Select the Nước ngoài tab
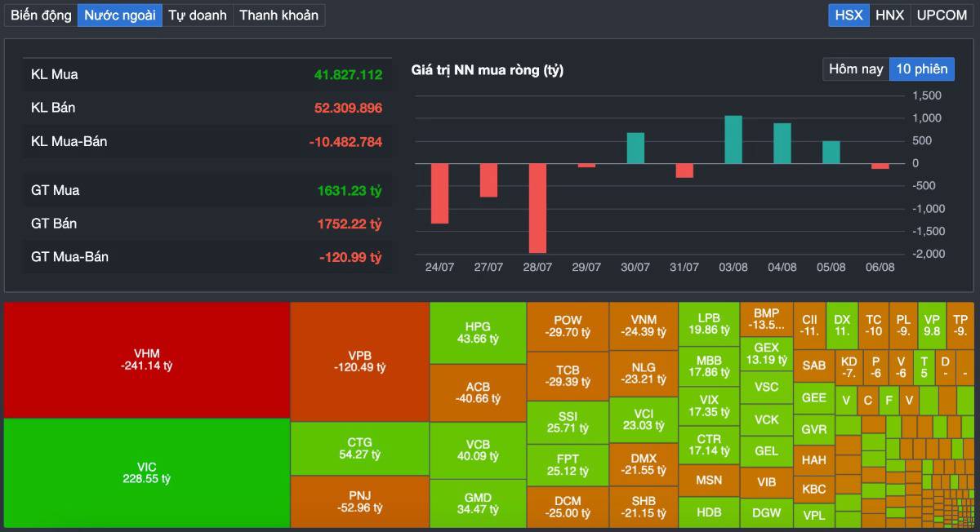Image resolution: width=980 pixels, height=532 pixels. click(x=120, y=15)
